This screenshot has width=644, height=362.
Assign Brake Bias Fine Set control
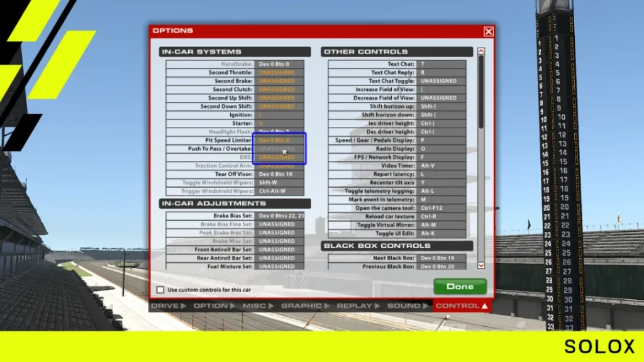pos(279,224)
